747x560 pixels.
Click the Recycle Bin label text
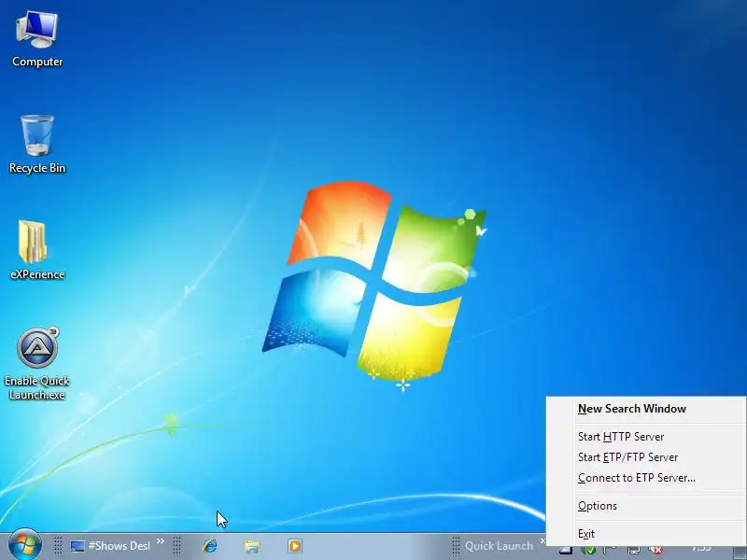click(37, 168)
